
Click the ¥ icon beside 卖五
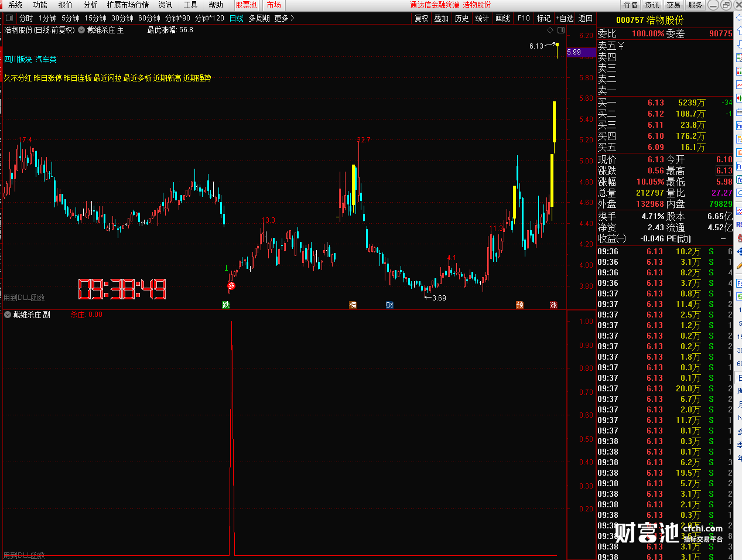tap(621, 46)
